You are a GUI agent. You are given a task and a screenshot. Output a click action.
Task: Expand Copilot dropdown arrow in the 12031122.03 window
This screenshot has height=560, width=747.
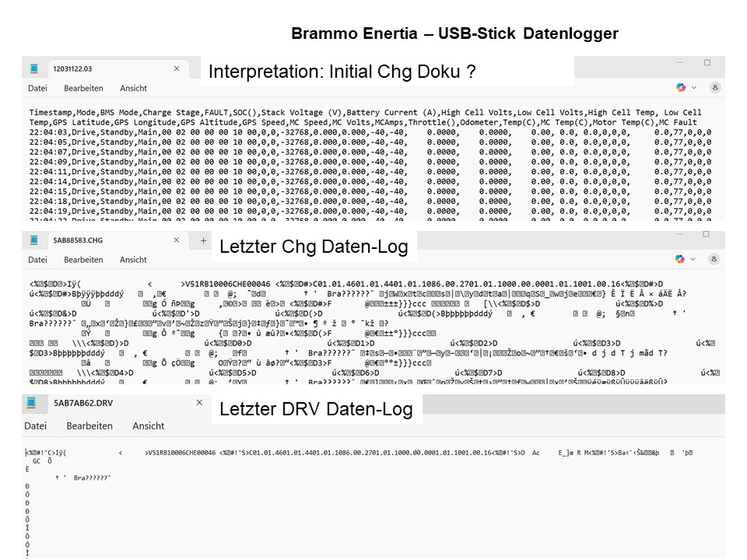[x=694, y=87]
